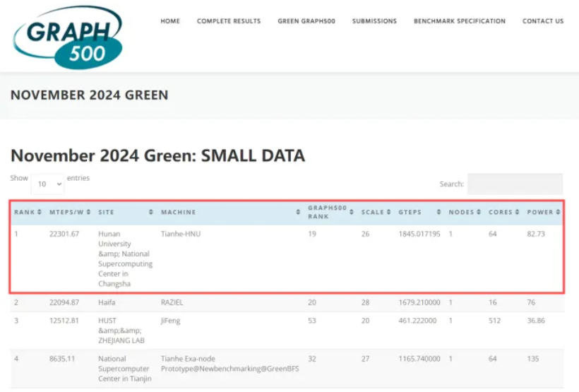Screen dimensions: 579x392
Task: Sort by NODES column arrows
Action: 479,212
